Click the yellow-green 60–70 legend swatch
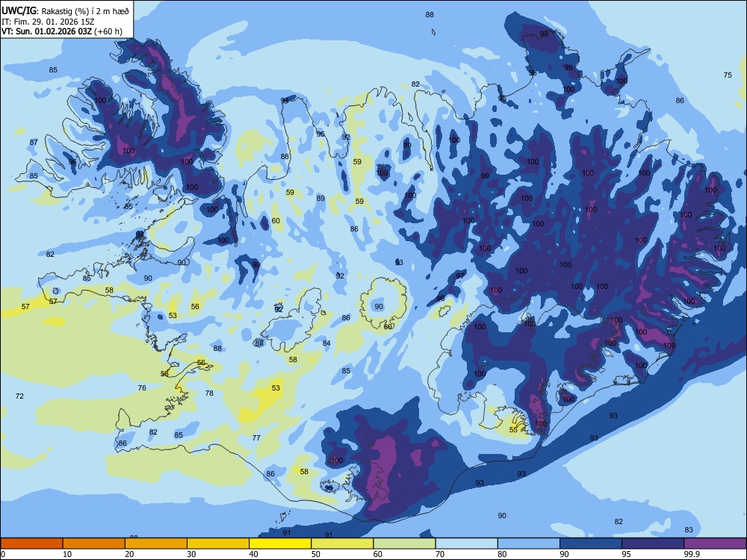Viewport: 747px width, 560px height. pyautogui.click(x=404, y=544)
